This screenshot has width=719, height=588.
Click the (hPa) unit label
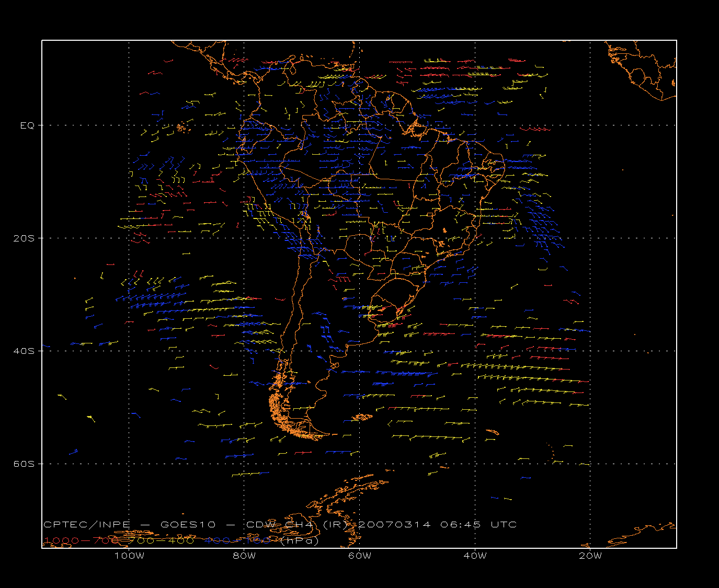pos(300,541)
